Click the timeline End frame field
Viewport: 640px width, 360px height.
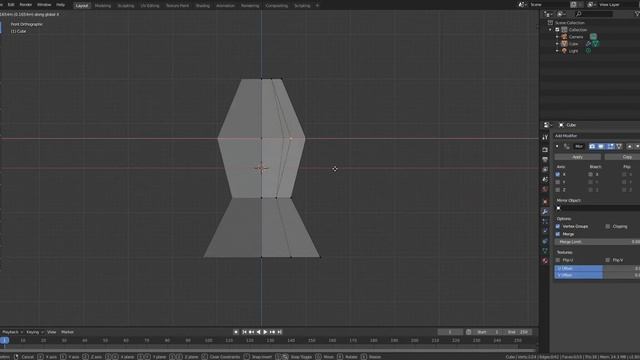[x=518, y=332]
